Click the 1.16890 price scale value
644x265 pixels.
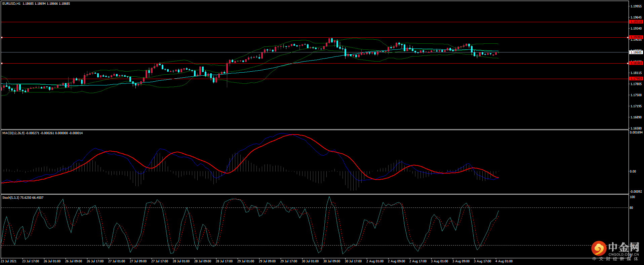(x=636, y=117)
